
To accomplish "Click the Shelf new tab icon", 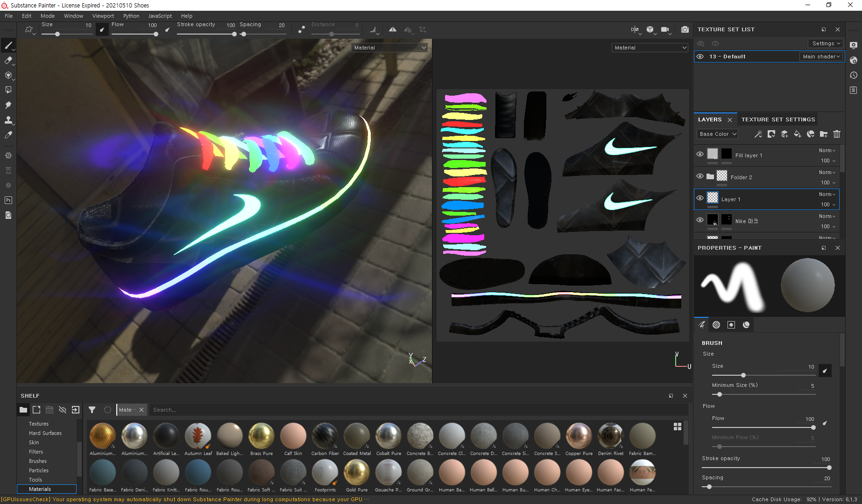I will [x=36, y=410].
